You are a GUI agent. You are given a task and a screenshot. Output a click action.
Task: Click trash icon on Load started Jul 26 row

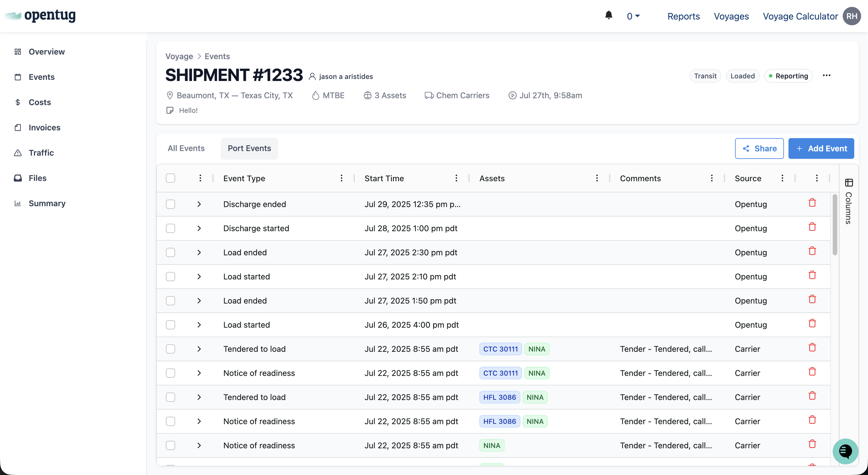[812, 324]
